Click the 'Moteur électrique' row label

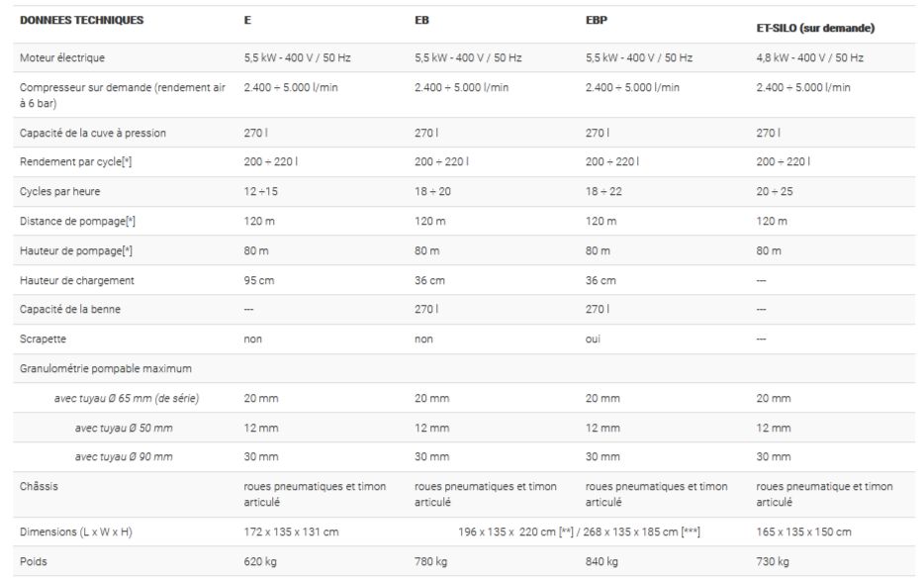[62, 58]
